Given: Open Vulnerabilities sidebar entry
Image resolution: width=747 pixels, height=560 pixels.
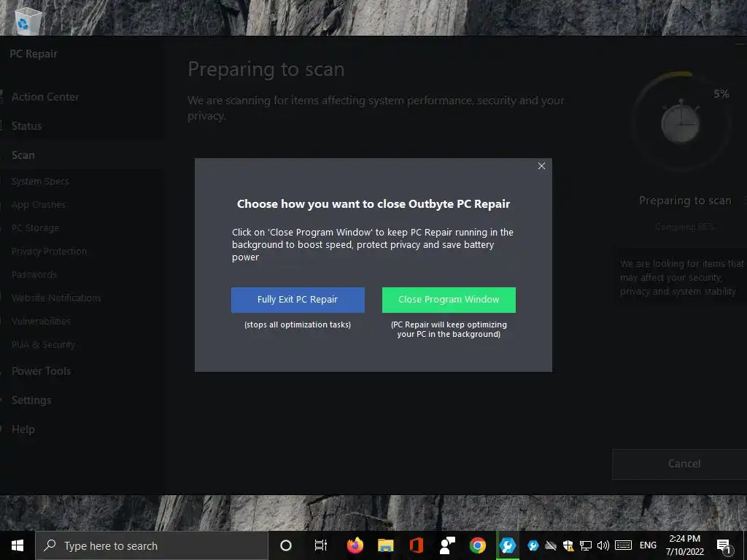Looking at the screenshot, I should (x=41, y=322).
